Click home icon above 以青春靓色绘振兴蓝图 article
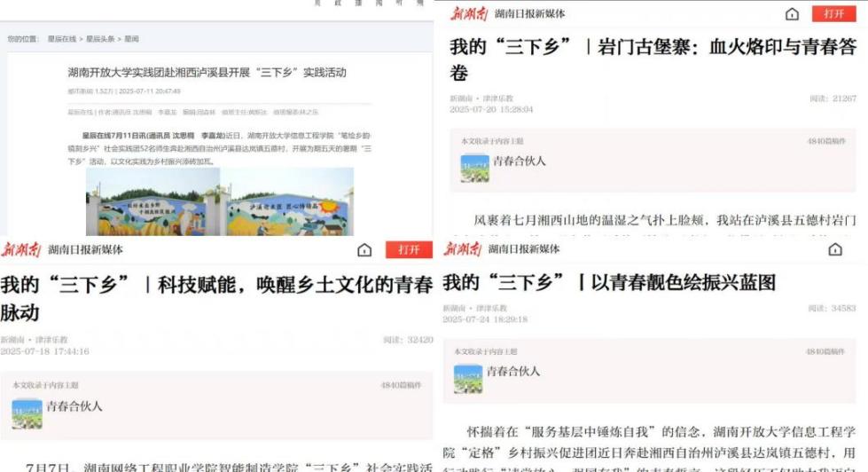Screen dimensions: 868x472 pyautogui.click(x=835, y=250)
